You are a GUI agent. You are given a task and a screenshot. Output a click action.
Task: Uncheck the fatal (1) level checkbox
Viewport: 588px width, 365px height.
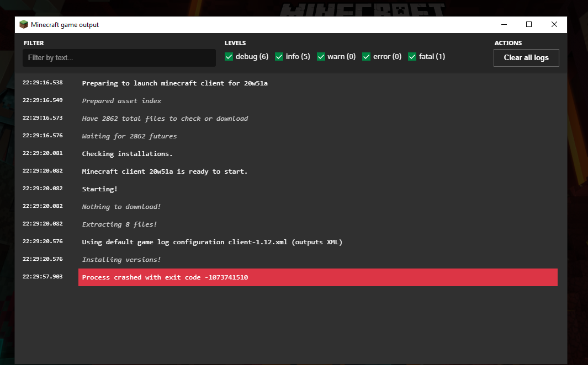point(412,57)
